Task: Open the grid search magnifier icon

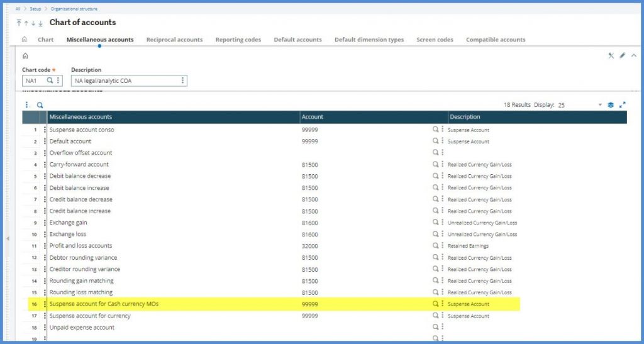Action: 40,105
